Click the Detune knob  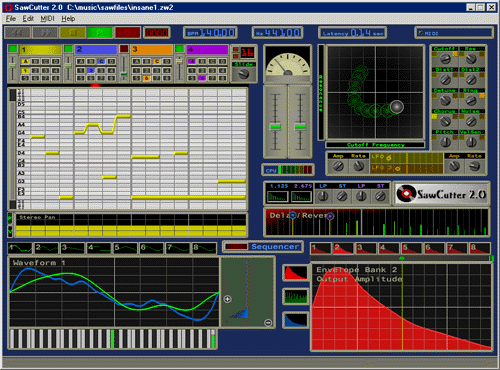pyautogui.click(x=445, y=100)
